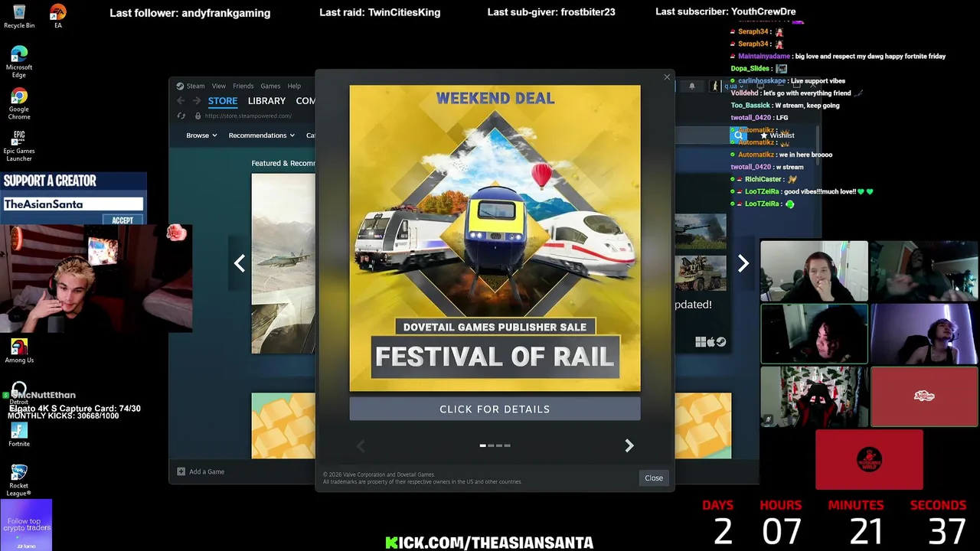Click the Festival of Rail banner image
This screenshot has height=551, width=980.
point(495,238)
